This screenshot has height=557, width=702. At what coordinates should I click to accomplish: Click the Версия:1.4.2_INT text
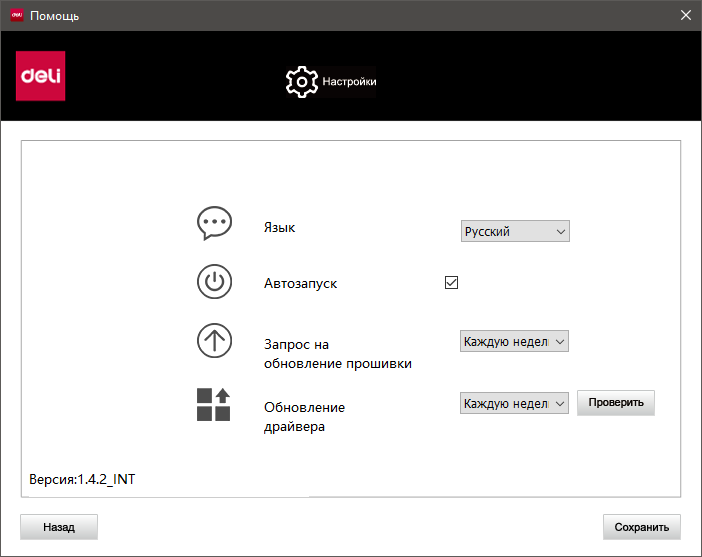click(82, 480)
